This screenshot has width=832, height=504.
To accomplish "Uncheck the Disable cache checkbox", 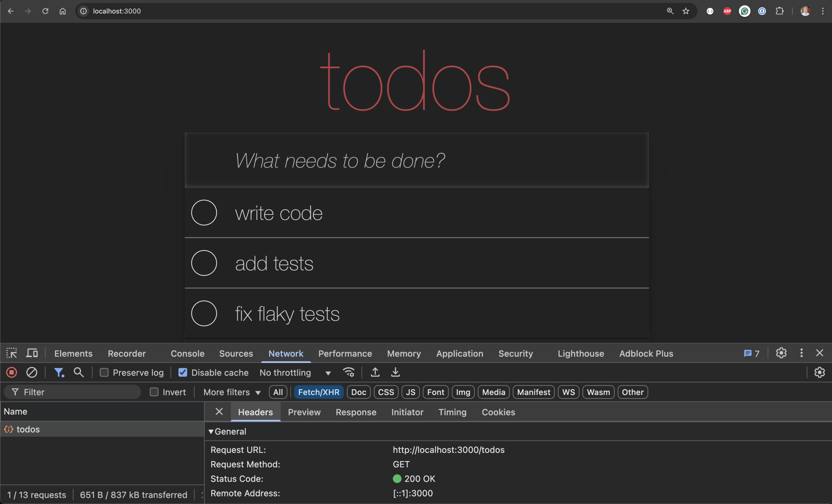I will click(183, 373).
